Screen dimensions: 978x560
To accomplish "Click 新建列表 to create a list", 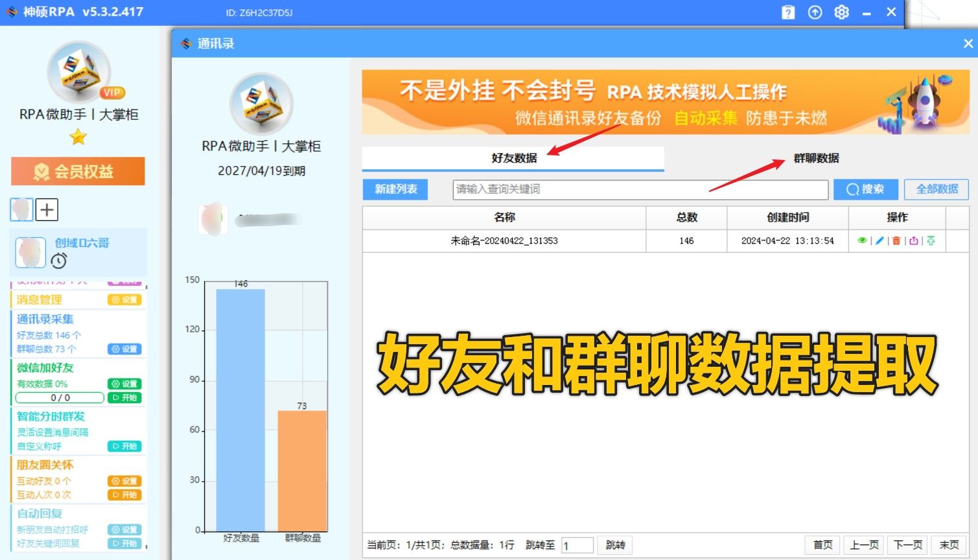I will tap(395, 189).
